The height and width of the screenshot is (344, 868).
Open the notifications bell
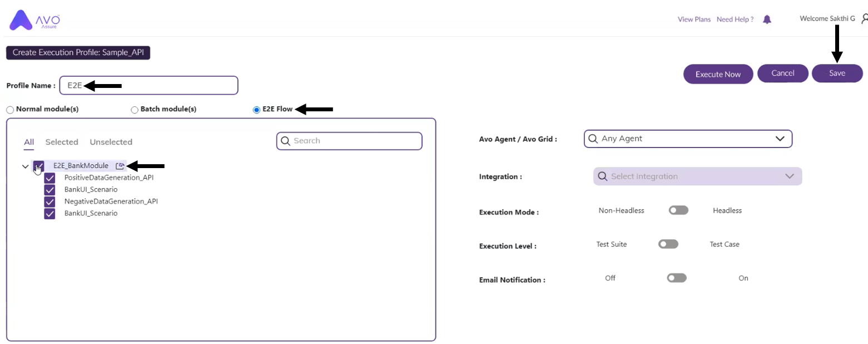(x=767, y=19)
